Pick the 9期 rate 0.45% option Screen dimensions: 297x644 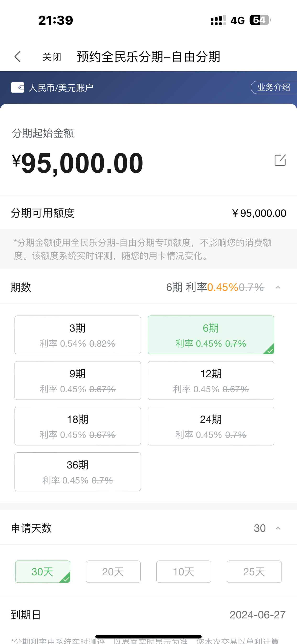click(77, 380)
